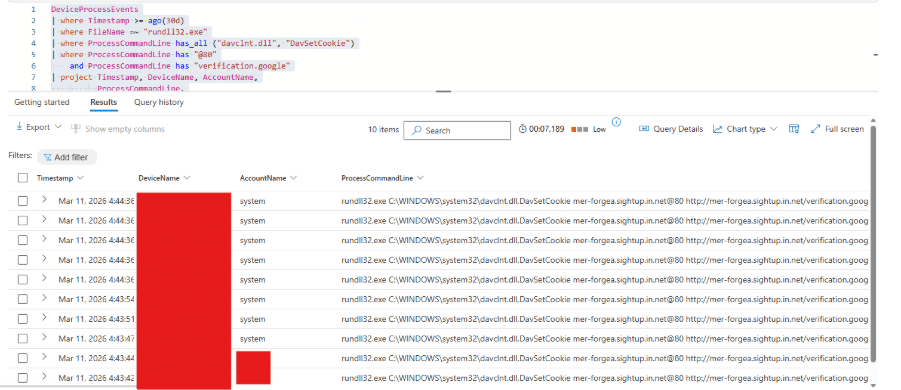Viewport: 901px width, 390px height.
Task: Click the info icon beside resource usage
Action: pos(617,122)
